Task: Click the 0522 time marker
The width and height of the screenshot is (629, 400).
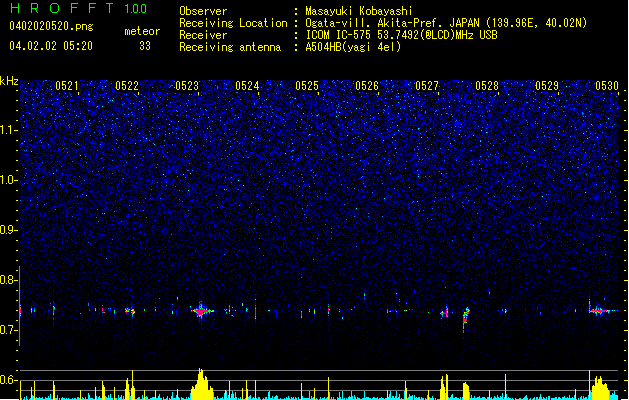Action: click(127, 86)
